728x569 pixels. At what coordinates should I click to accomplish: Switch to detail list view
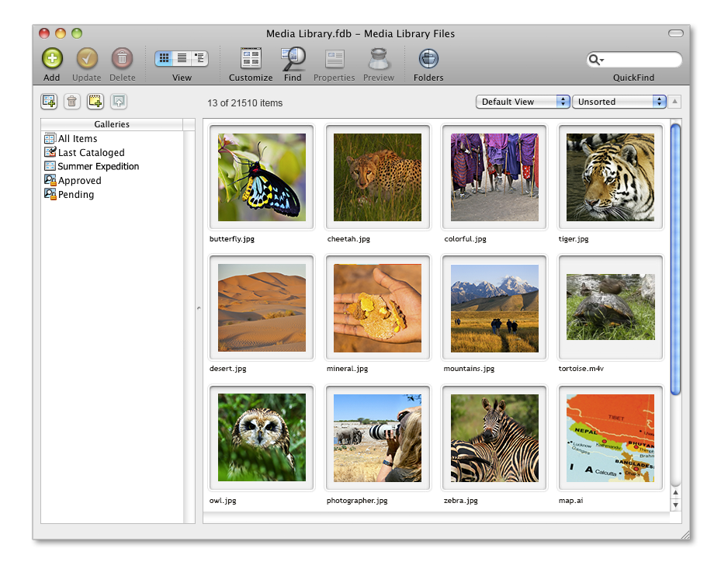pos(199,58)
